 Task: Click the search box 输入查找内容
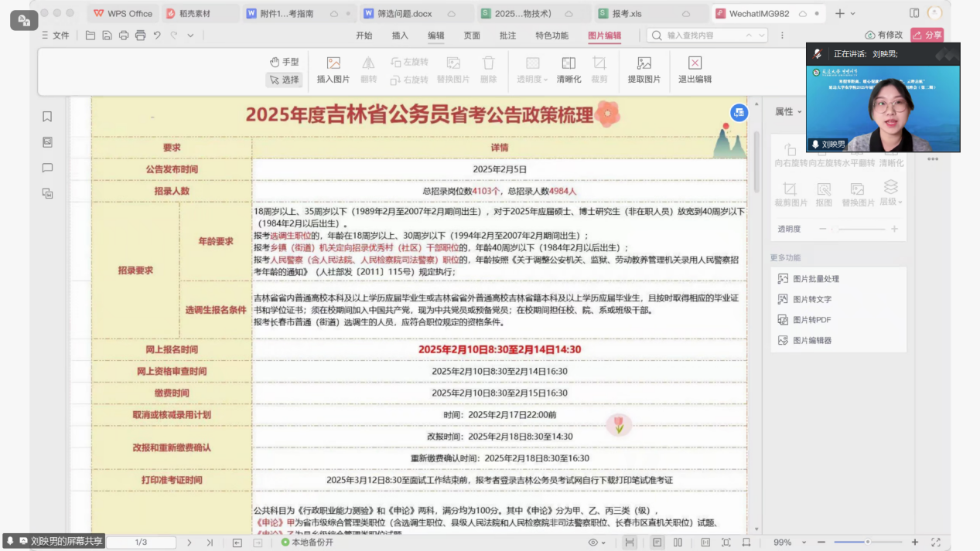tap(707, 36)
